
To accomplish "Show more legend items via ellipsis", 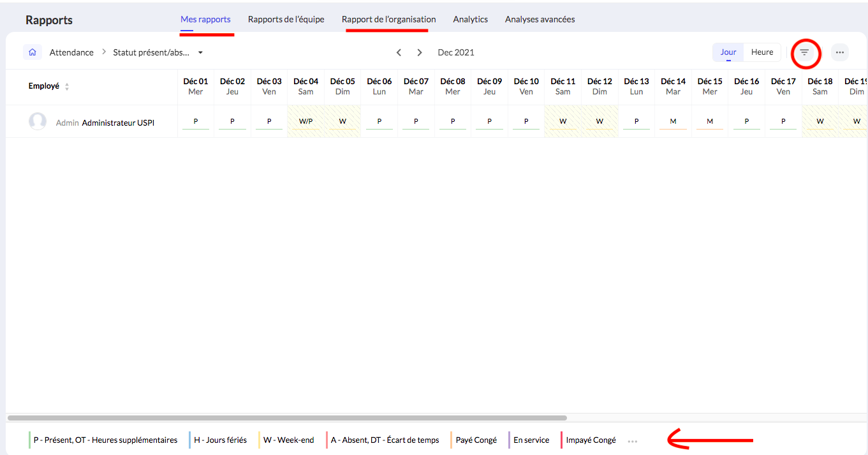I will tap(632, 440).
